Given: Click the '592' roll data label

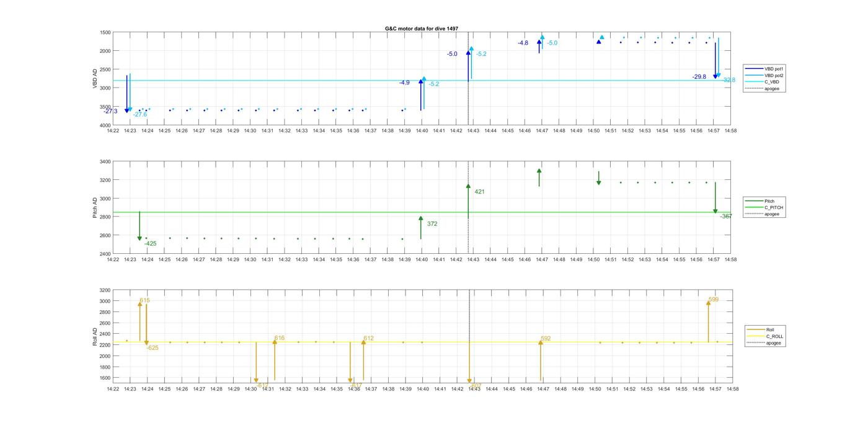Looking at the screenshot, I should point(546,339).
